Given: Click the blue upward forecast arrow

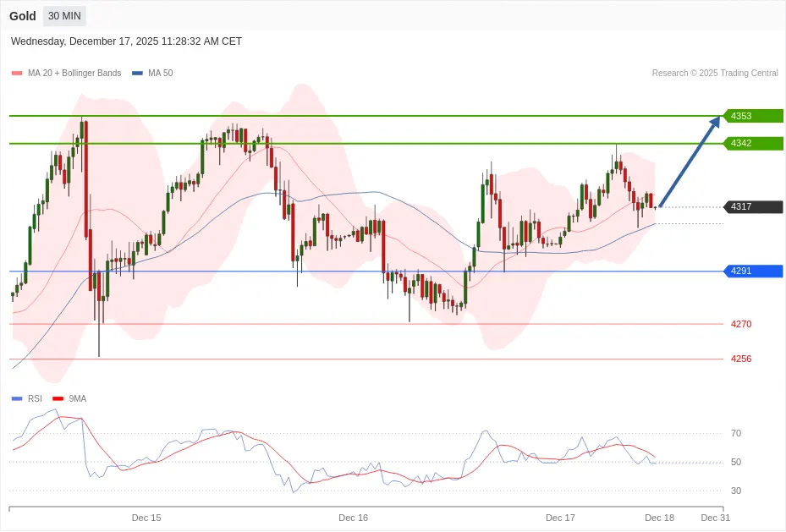Looking at the screenshot, I should tap(690, 161).
